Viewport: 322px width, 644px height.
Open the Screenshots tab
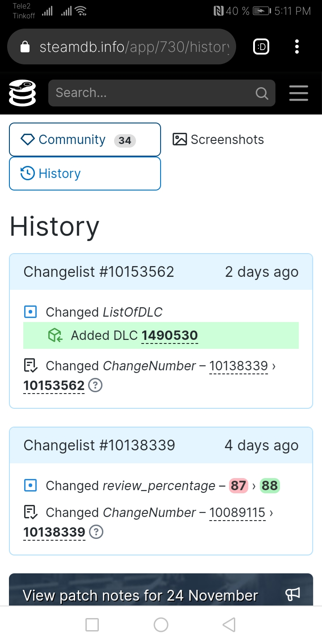[x=218, y=140]
